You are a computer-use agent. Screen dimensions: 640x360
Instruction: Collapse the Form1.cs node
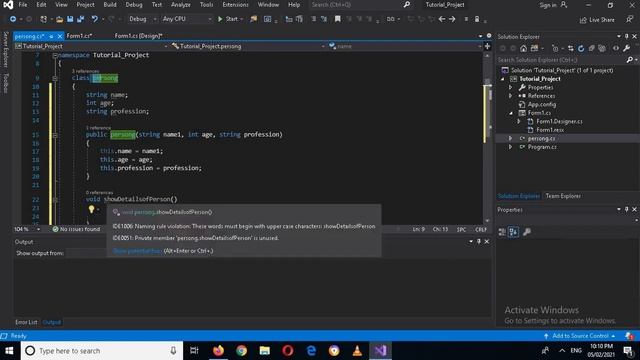click(x=511, y=113)
